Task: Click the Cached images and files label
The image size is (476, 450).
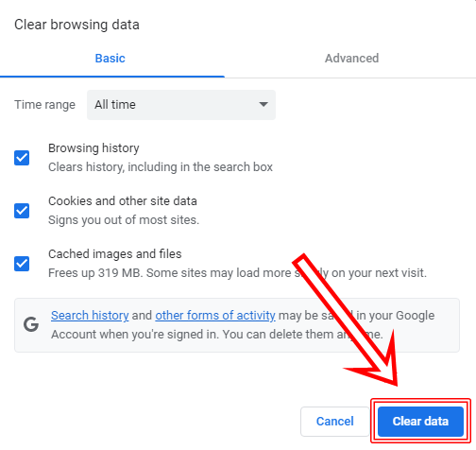Action: coord(115,254)
